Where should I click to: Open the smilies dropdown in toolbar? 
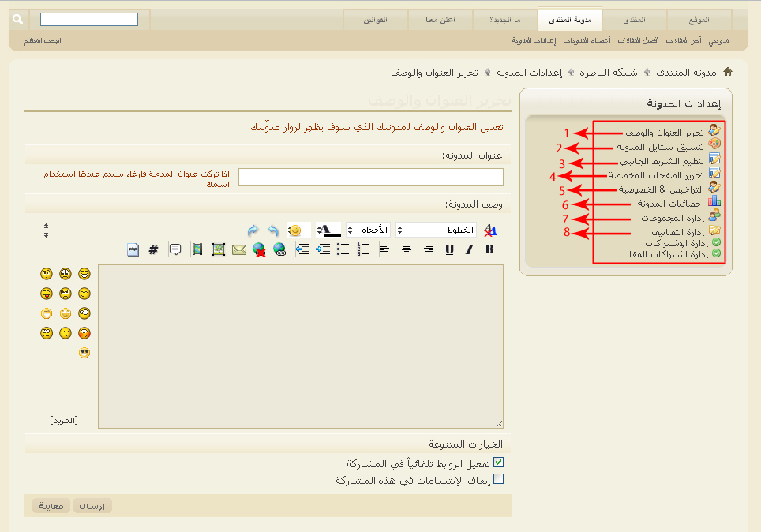298,230
